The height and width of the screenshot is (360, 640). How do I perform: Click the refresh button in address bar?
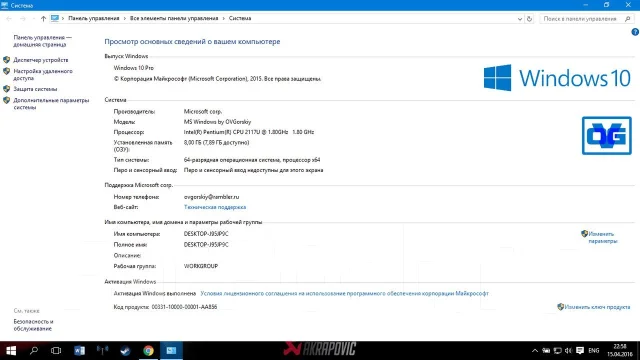click(x=529, y=19)
